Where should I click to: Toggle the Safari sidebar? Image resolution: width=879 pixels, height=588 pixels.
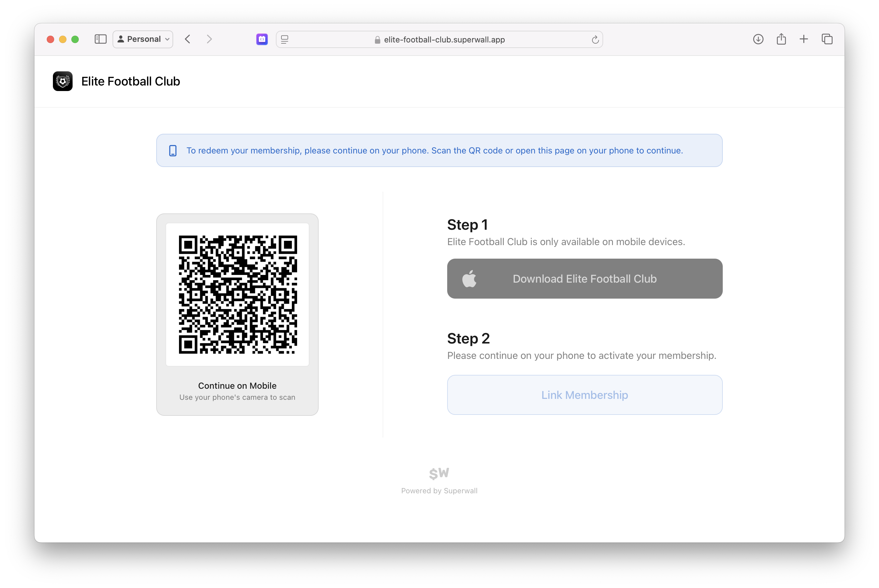pyautogui.click(x=101, y=39)
